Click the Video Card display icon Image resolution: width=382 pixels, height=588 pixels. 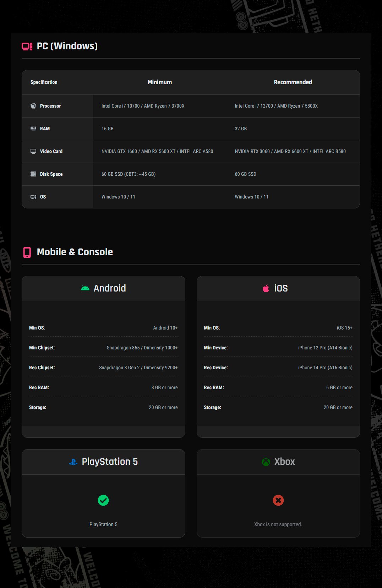coord(33,151)
